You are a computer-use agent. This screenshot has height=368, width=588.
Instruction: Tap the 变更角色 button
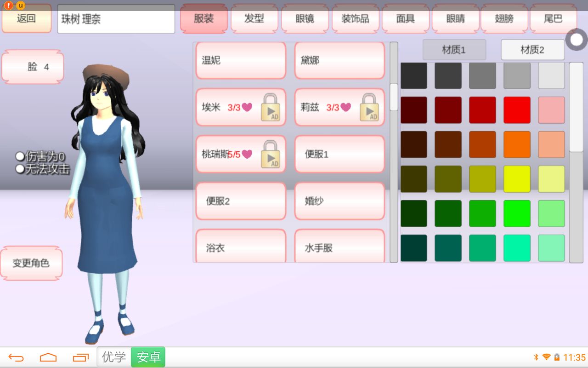(31, 263)
